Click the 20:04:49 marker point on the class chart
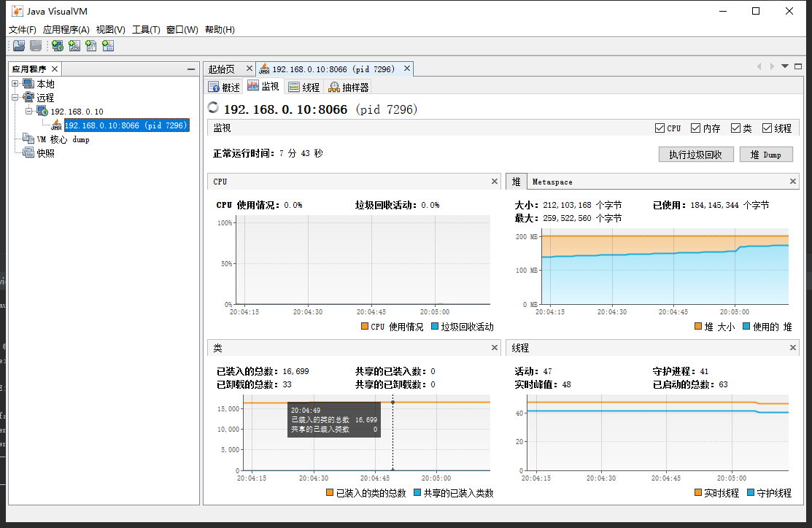Image resolution: width=812 pixels, height=528 pixels. pos(393,402)
